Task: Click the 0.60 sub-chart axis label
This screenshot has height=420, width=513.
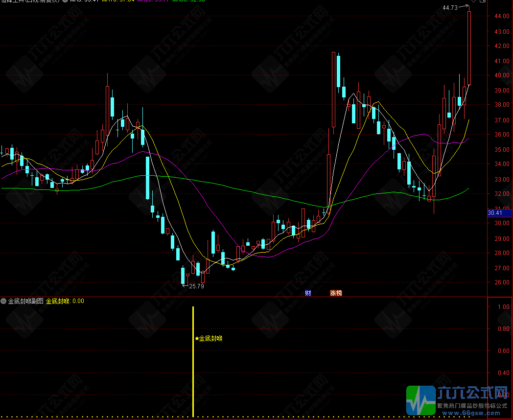Action: pyautogui.click(x=504, y=351)
